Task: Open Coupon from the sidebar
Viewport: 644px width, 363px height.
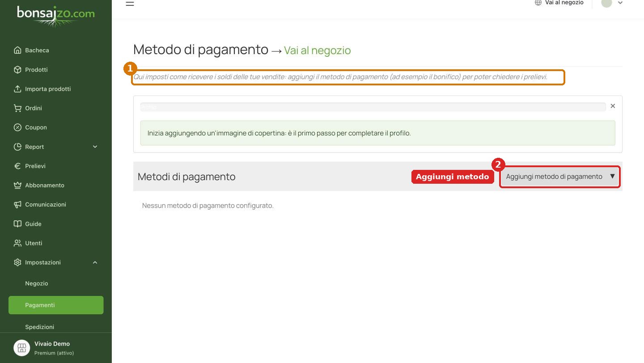Action: click(36, 127)
